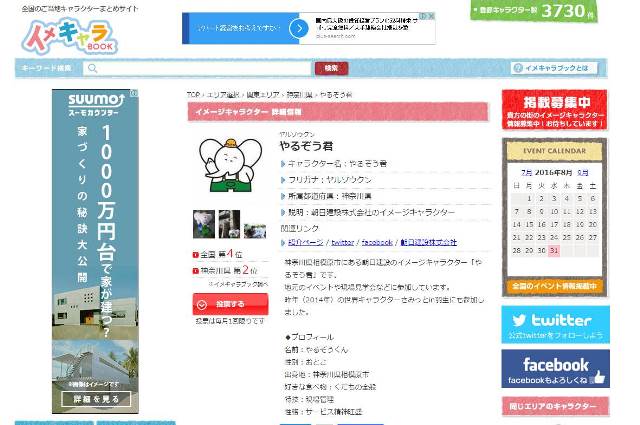Viewport: 640px width, 425px height.
Task: Click the twitter bird icon on the banner
Action: click(519, 320)
